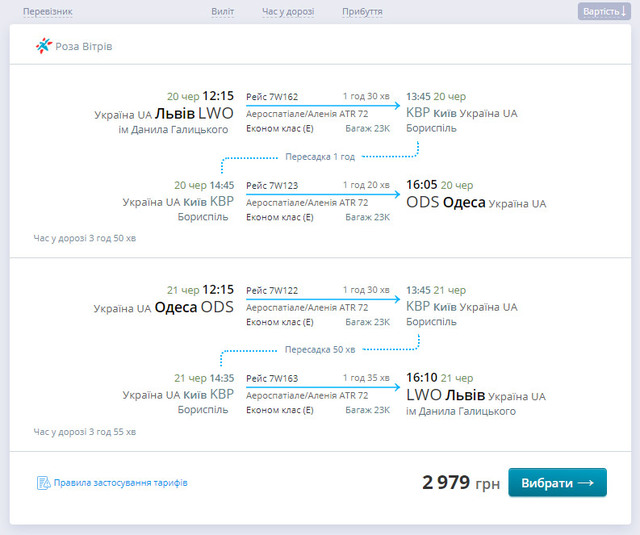Screen dimensions: 640x535
Task: Click the Львів LWO departure airport
Action: pos(194,113)
